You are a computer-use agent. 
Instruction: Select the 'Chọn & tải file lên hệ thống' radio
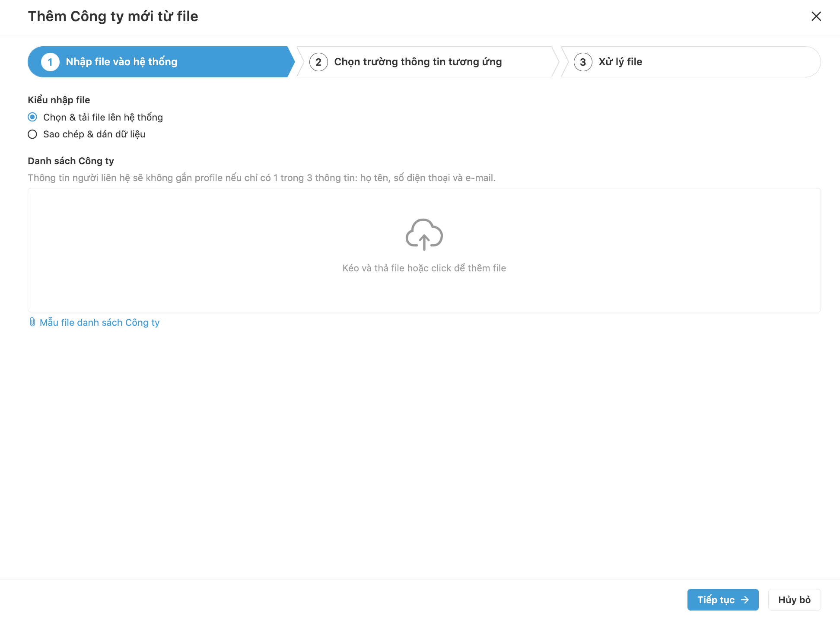32,117
